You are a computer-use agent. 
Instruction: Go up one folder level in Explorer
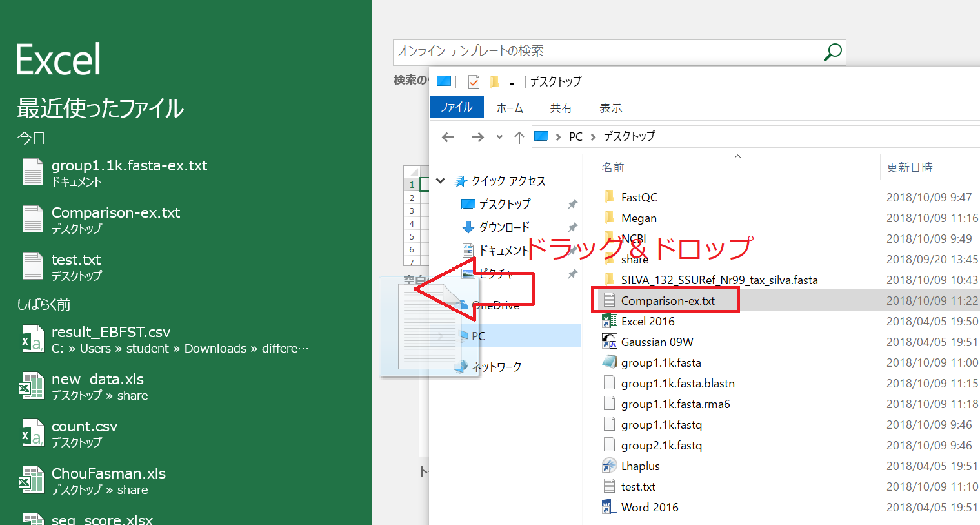pyautogui.click(x=519, y=137)
